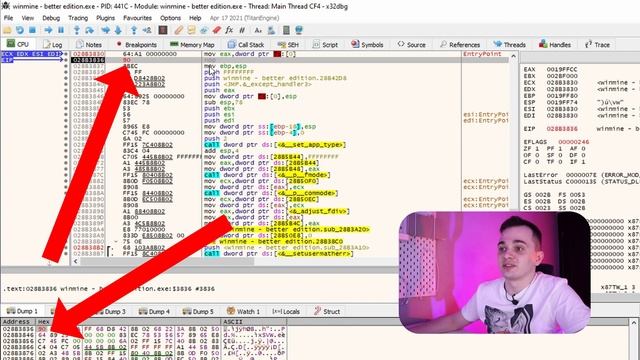This screenshot has height=360, width=640.
Task: Open the View menu
Action: 28,18
